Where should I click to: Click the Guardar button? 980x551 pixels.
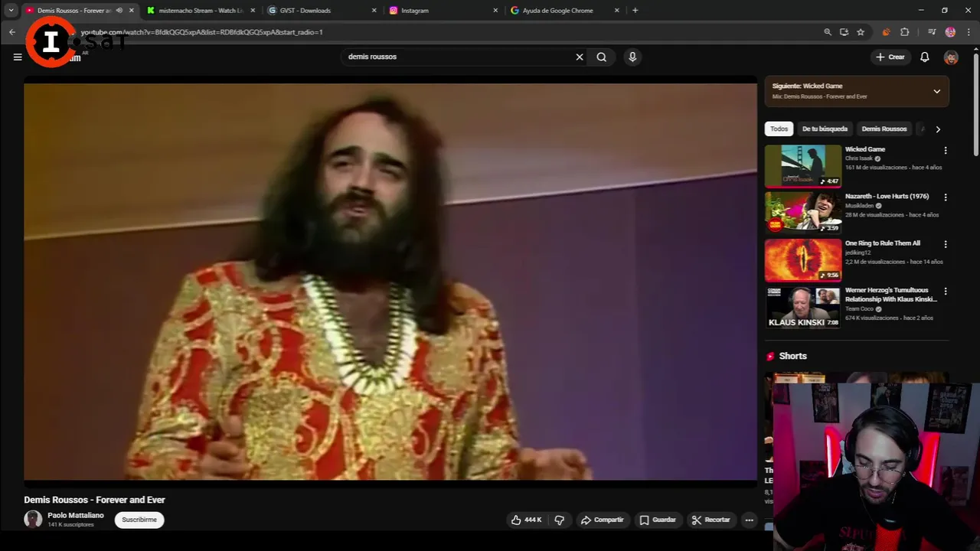click(658, 520)
